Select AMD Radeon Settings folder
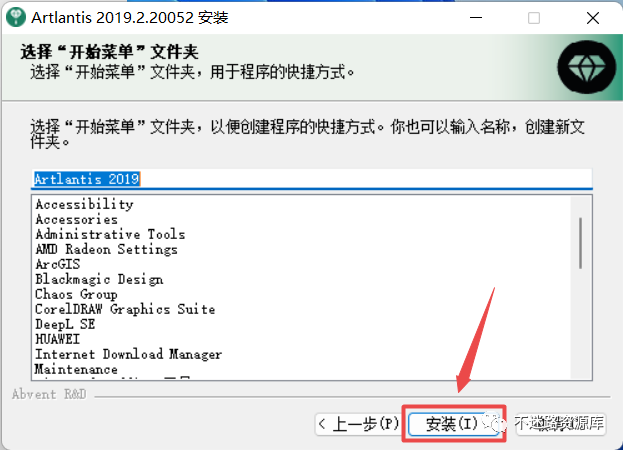Screen dimensions: 623x450 [106, 249]
